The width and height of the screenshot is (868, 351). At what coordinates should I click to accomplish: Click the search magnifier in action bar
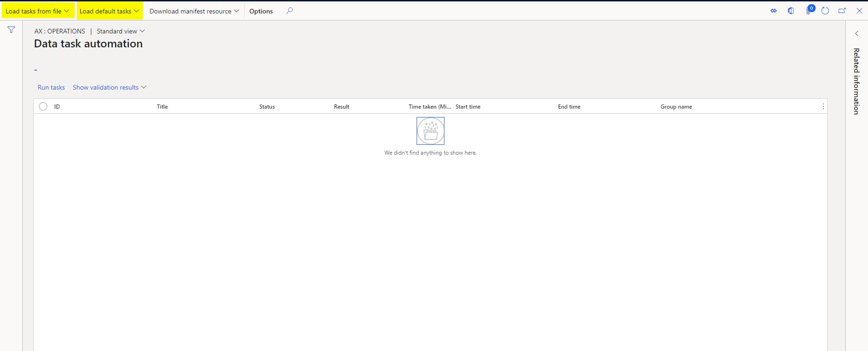coord(289,11)
